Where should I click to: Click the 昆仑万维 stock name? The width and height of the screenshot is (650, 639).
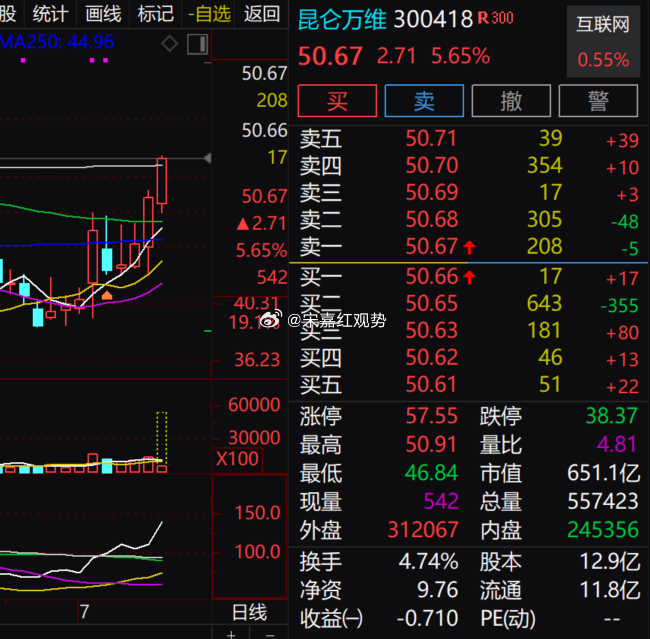pyautogui.click(x=342, y=19)
